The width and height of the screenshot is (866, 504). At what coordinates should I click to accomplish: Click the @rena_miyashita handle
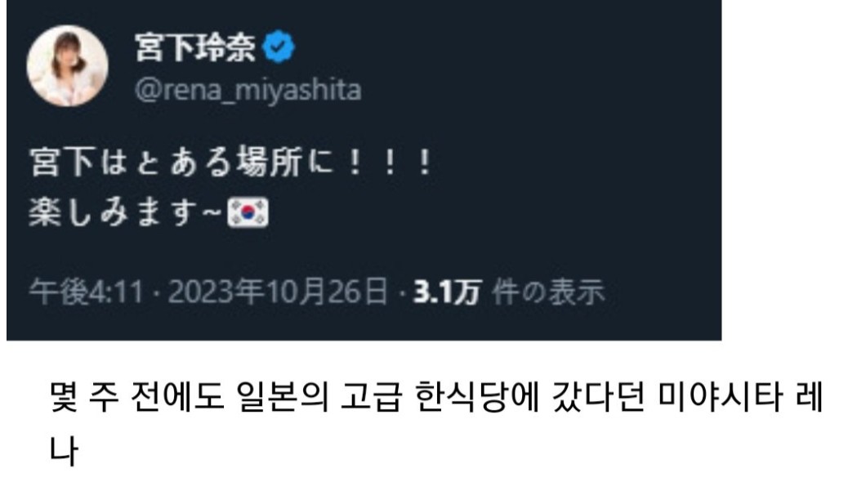point(248,90)
